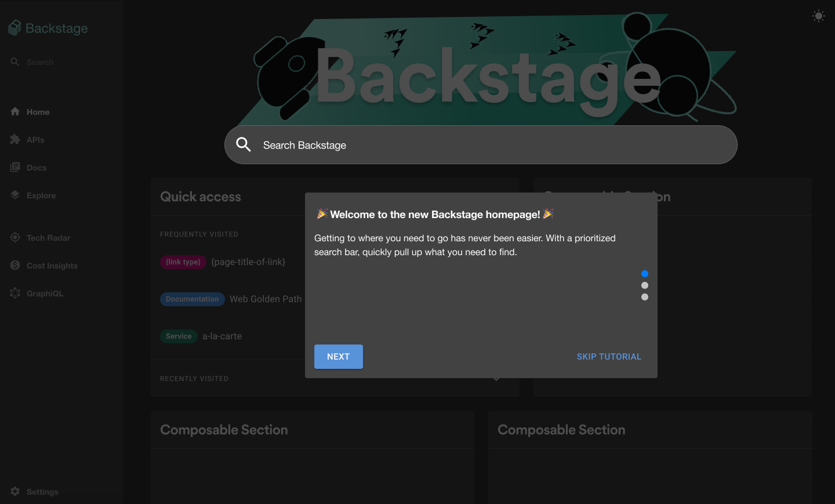Screen dimensions: 835x504
Task: Open Cost Insights in the sidebar
Action: click(52, 266)
